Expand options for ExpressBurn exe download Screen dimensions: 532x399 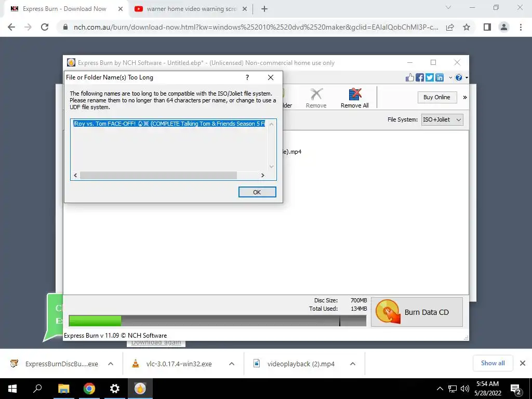tap(111, 364)
